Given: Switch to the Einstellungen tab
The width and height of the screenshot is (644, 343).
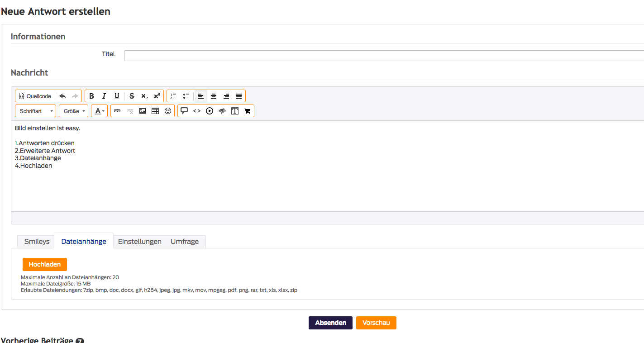Looking at the screenshot, I should point(139,242).
